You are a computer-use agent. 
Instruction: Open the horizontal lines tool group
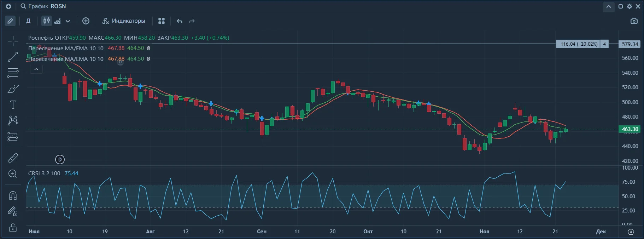click(x=13, y=73)
